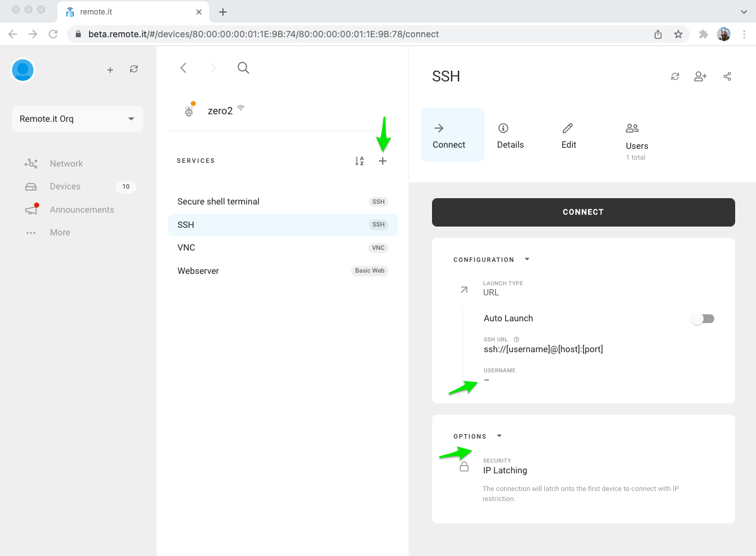Change the IP Latching security setting
The width and height of the screenshot is (756, 556).
505,471
